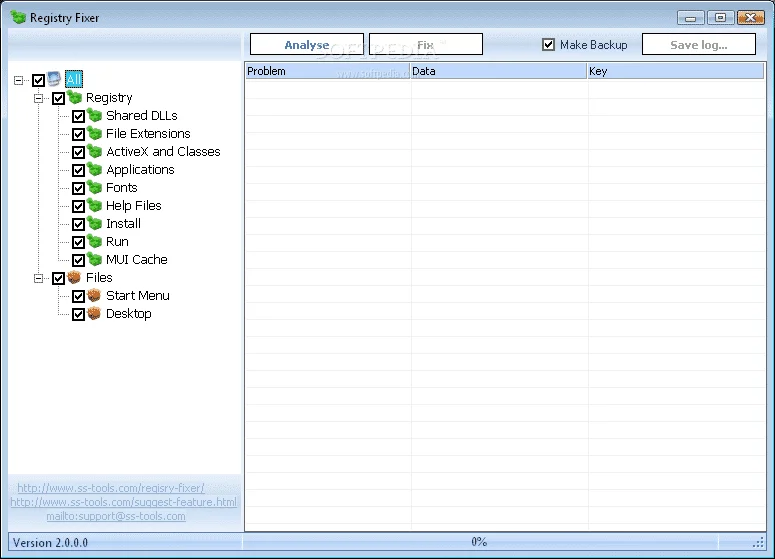The image size is (775, 559).
Task: Click the window resize grip in status bar
Action: tap(759, 543)
